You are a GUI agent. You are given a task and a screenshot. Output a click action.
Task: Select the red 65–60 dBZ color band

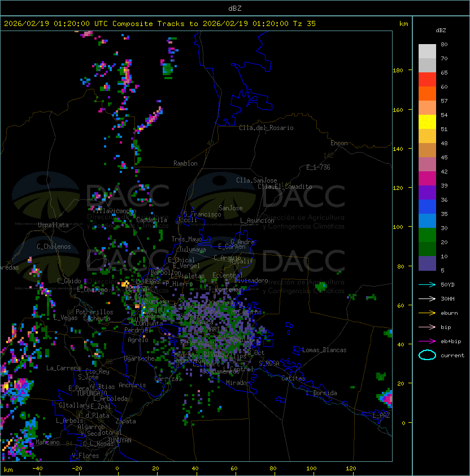pos(427,80)
